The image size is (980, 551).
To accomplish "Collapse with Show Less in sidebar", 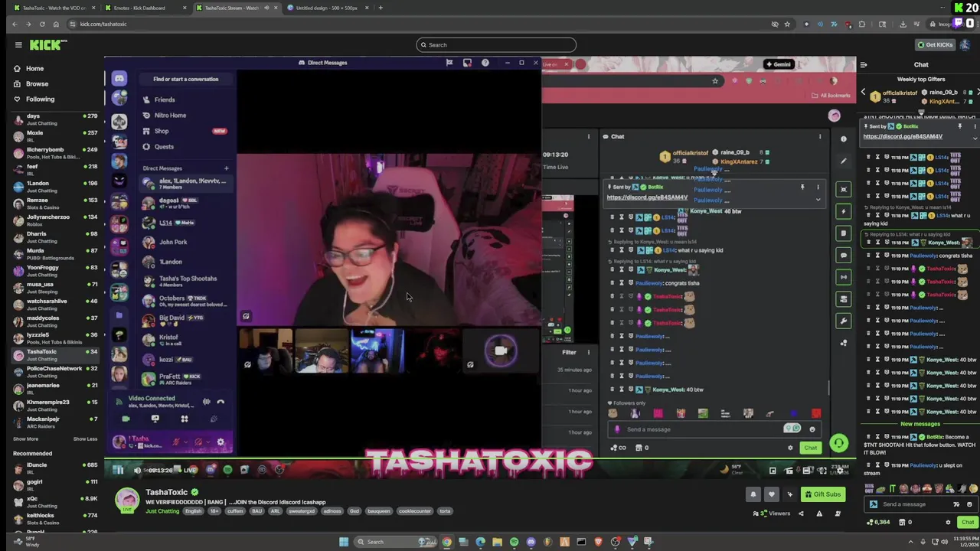I will coord(85,439).
